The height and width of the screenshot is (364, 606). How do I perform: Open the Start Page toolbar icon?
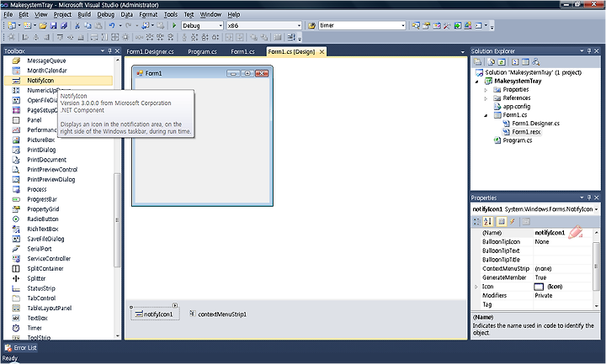457,25
